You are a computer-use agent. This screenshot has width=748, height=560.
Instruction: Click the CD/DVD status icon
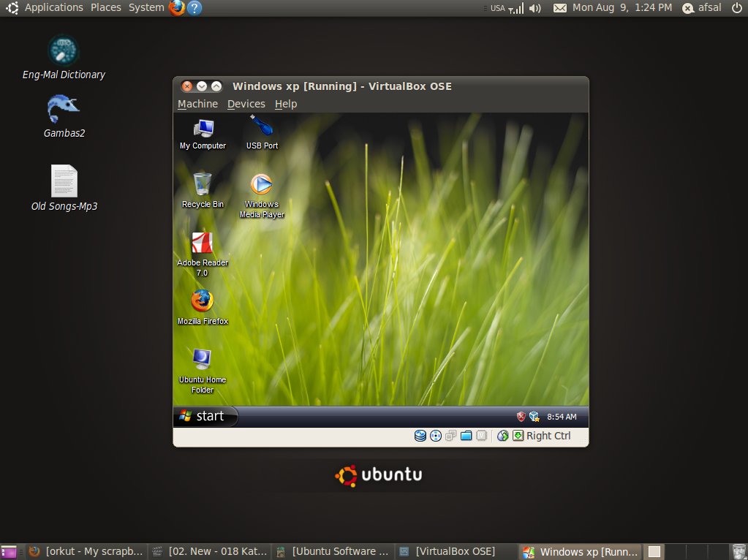coord(436,436)
